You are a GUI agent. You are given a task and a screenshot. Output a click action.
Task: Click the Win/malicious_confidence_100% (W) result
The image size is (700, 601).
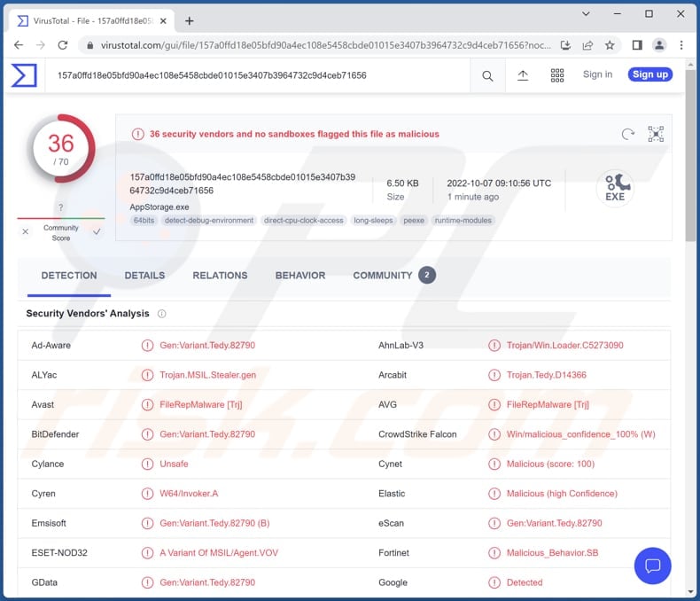click(580, 434)
